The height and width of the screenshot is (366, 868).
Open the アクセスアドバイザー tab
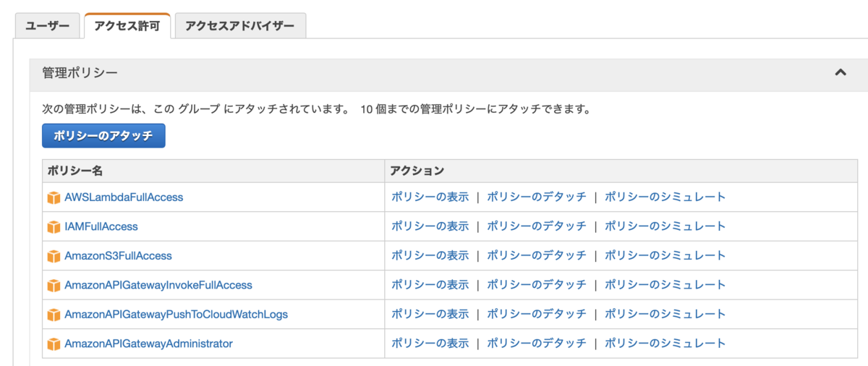click(x=240, y=26)
